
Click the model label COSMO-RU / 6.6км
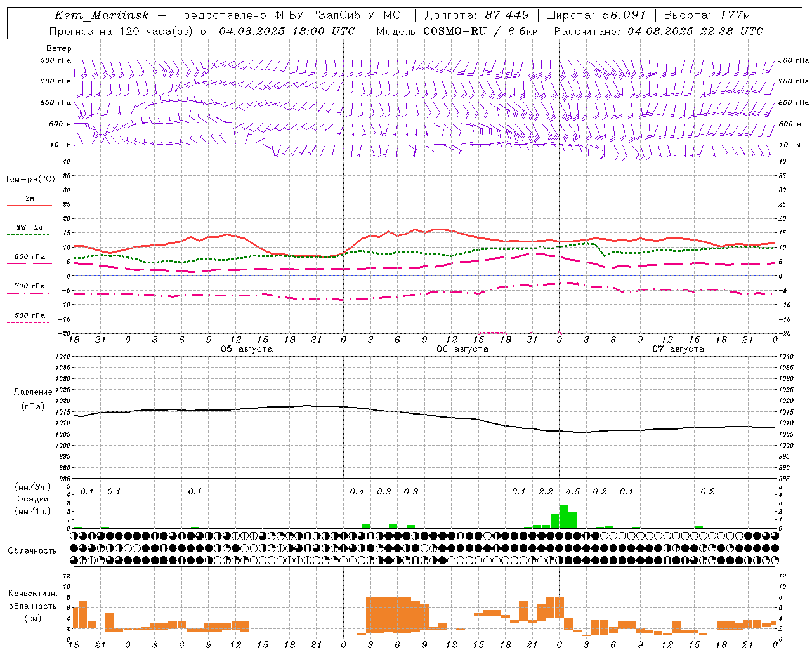pyautogui.click(x=481, y=30)
